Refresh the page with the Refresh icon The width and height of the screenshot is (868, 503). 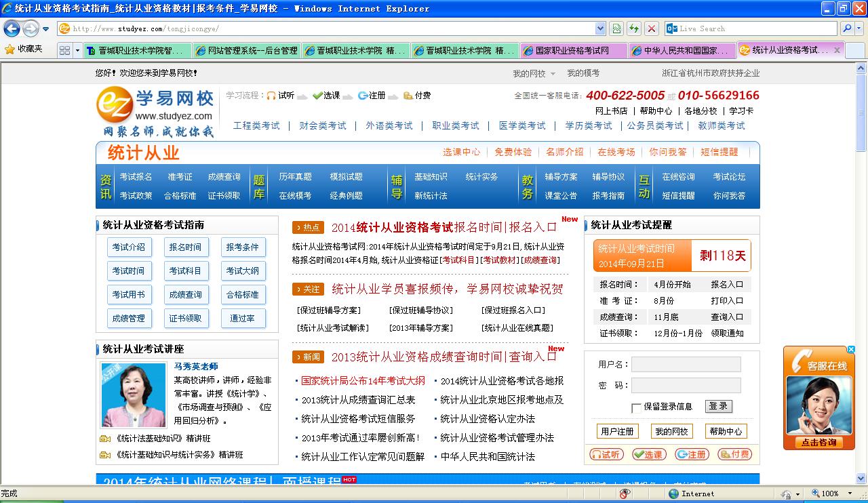(x=634, y=28)
